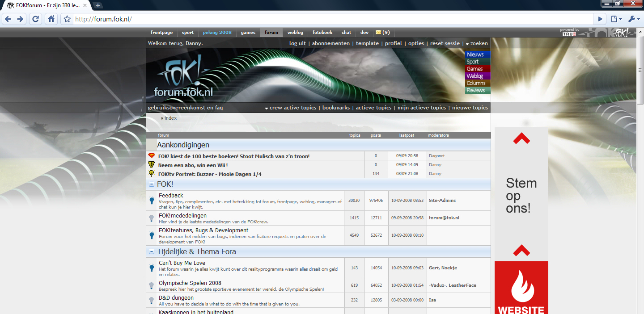The height and width of the screenshot is (314, 644).
Task: Open nieuwe topics link
Action: coord(470,108)
